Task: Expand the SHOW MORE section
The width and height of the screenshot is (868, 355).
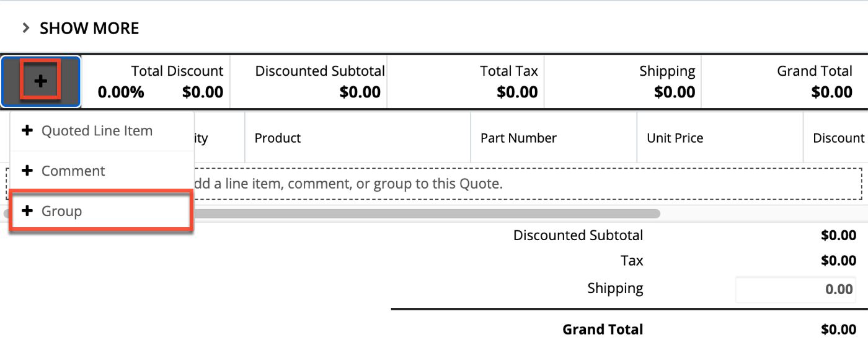Action: pos(89,29)
